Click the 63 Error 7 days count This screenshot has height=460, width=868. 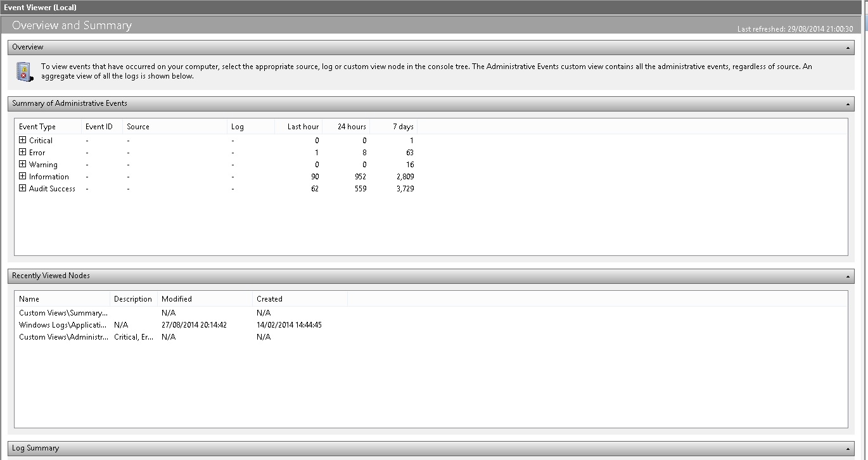[409, 153]
